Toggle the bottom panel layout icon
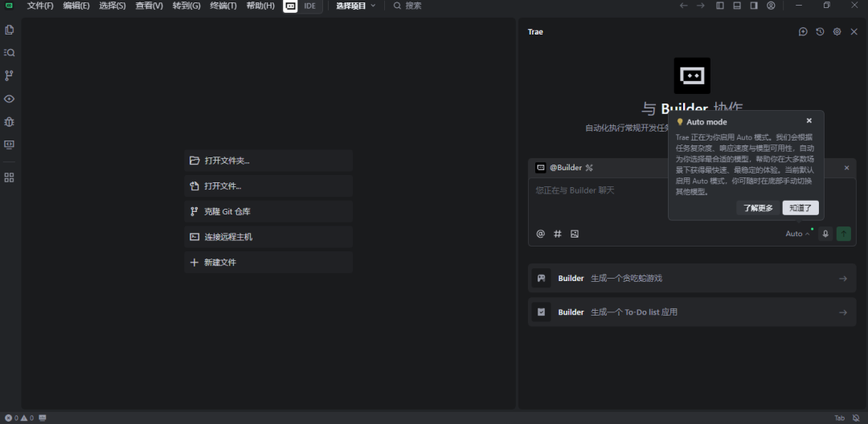This screenshot has height=424, width=868. click(x=737, y=6)
